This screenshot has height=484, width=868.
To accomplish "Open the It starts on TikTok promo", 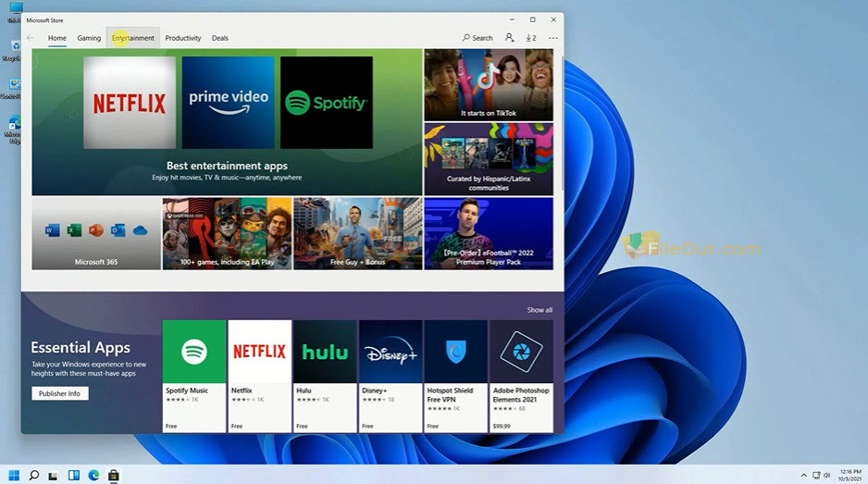I will [489, 85].
